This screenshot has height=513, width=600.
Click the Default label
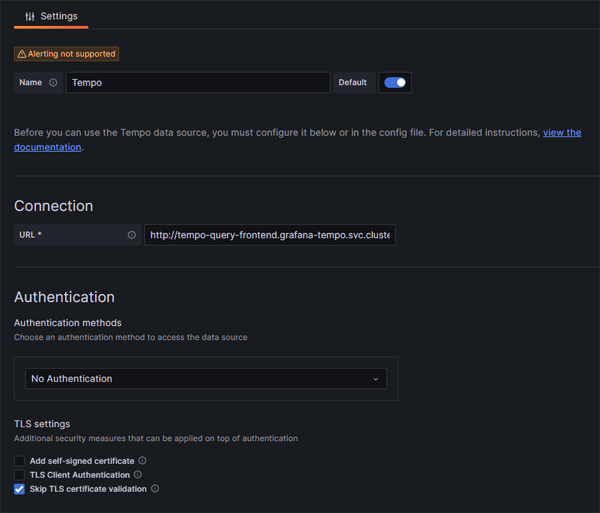point(352,83)
